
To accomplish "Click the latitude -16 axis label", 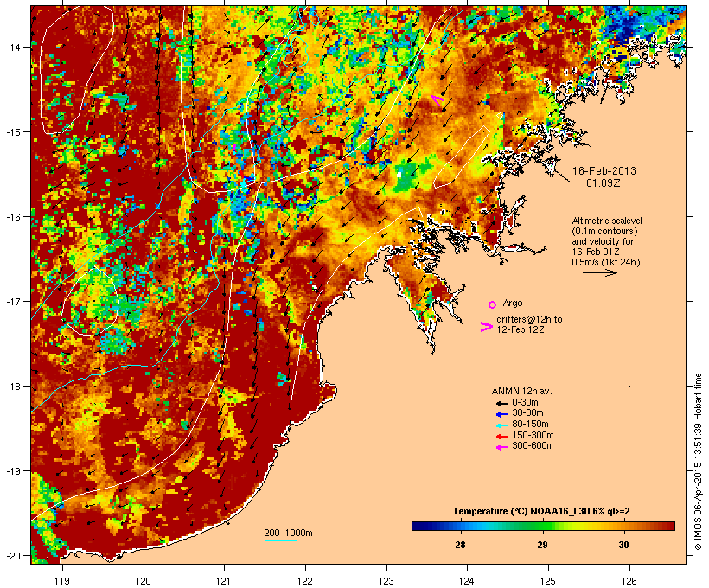I will pos(12,217).
